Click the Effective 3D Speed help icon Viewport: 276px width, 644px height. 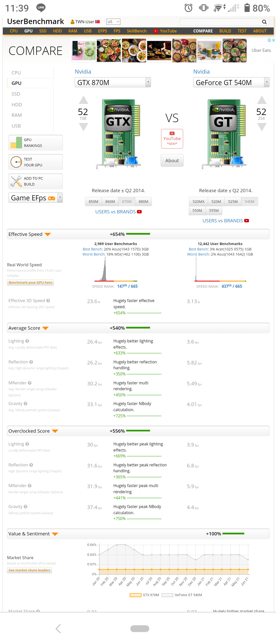tap(48, 301)
